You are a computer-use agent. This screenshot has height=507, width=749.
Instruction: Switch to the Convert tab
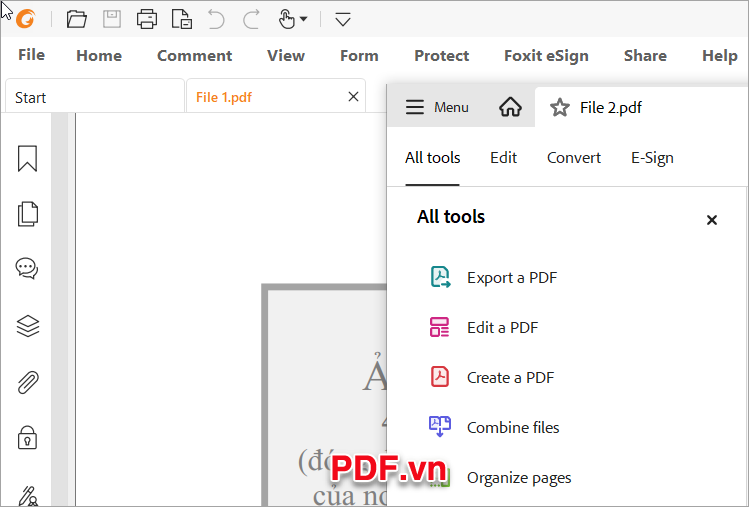(x=574, y=158)
